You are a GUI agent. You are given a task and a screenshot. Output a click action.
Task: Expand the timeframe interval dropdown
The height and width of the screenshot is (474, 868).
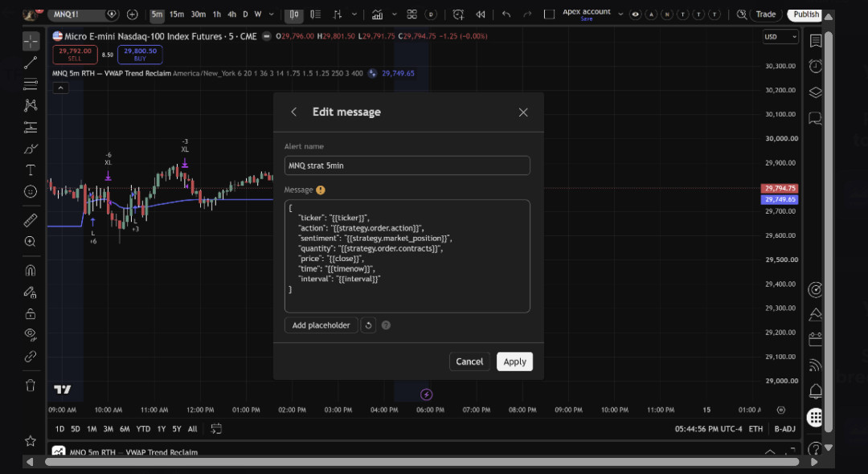point(272,14)
